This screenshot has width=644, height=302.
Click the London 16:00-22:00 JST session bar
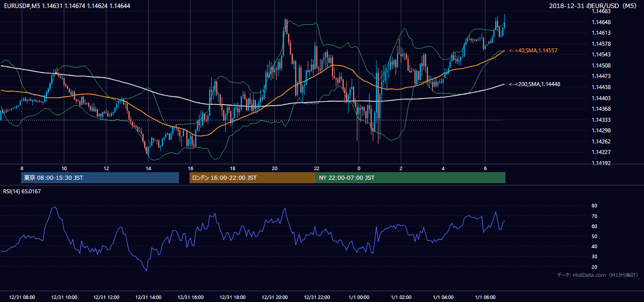252,178
